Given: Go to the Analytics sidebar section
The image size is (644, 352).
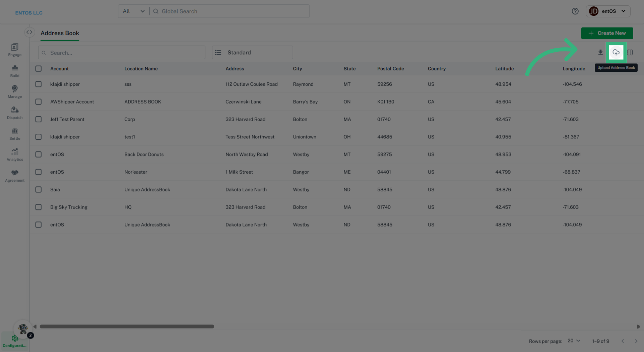Looking at the screenshot, I should (x=15, y=155).
